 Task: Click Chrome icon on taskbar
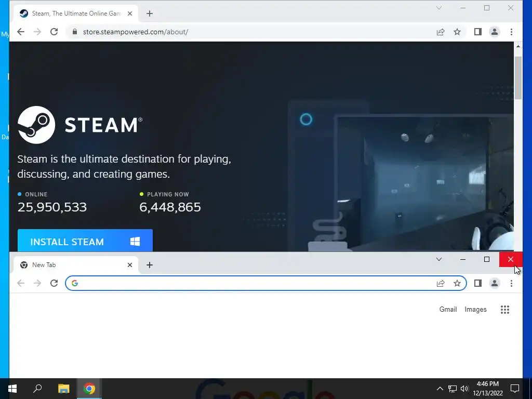click(x=89, y=389)
